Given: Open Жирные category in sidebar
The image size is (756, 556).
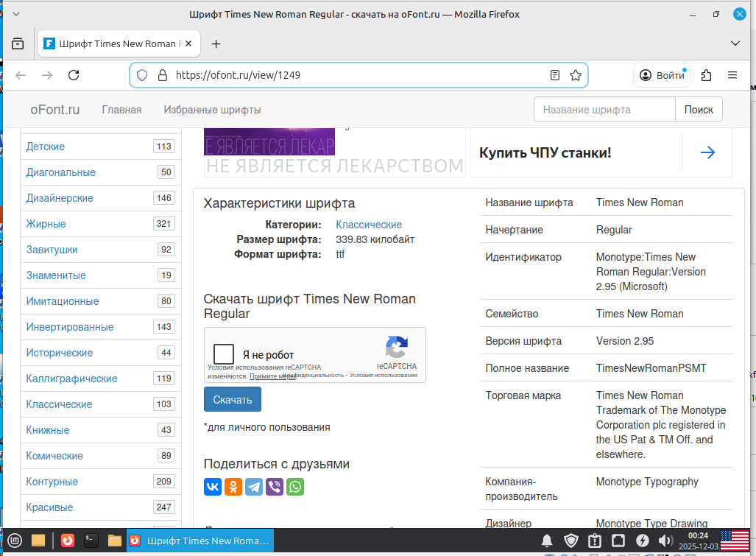Looking at the screenshot, I should coord(46,224).
